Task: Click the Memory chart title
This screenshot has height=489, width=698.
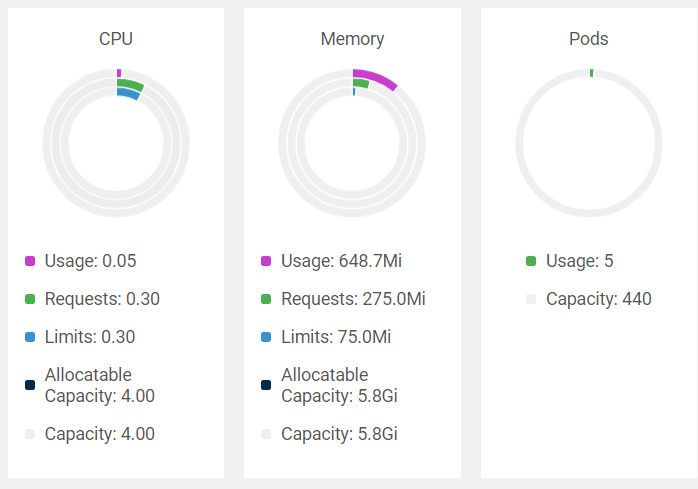Action: click(352, 39)
